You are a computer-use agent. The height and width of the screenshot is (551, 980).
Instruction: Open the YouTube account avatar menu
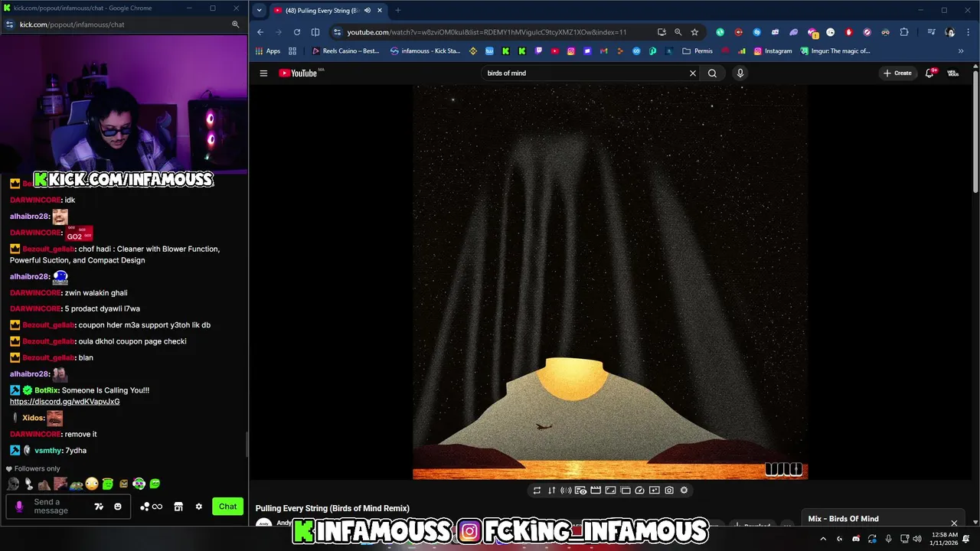coord(953,73)
